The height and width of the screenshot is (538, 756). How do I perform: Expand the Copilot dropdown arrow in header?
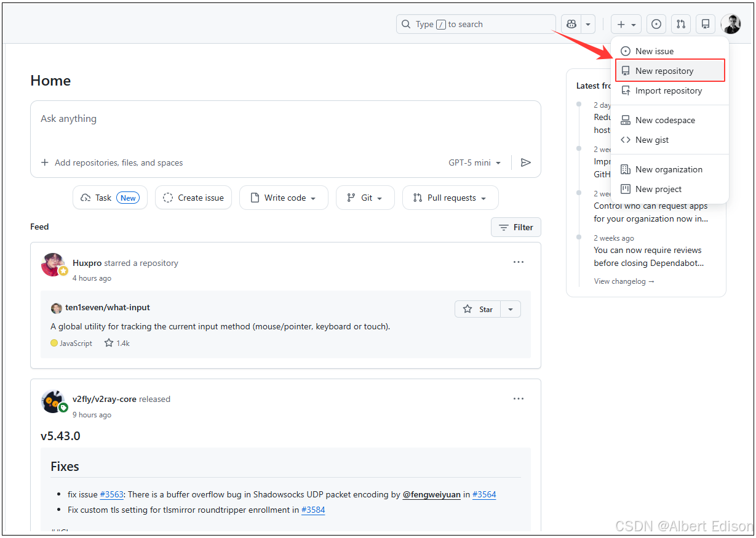(589, 24)
